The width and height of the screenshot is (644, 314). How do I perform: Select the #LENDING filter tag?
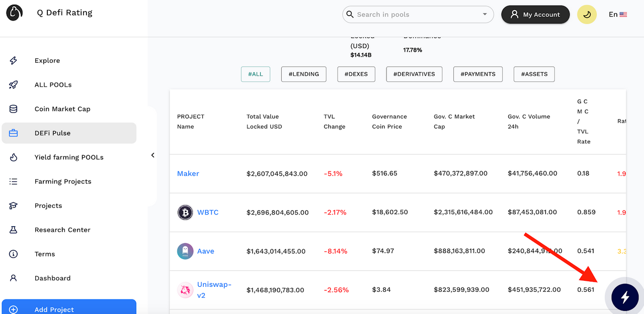(x=303, y=74)
